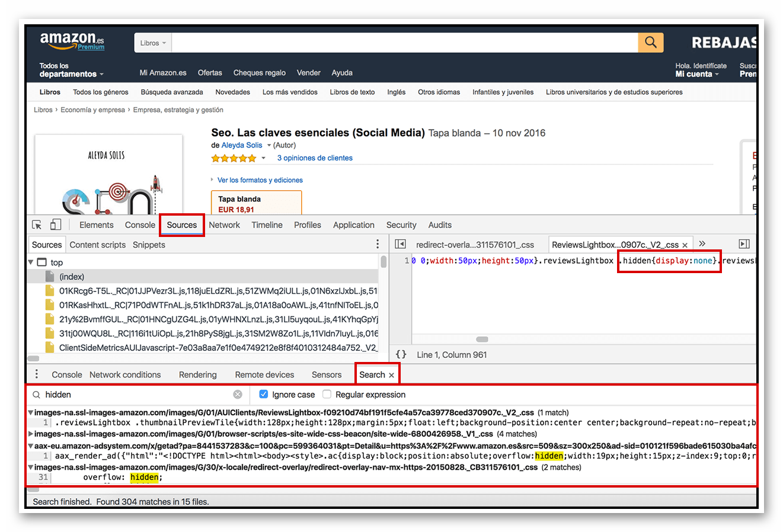Open the Aleyda Solis author dropdown arrow
Screen dimensions: 783x532
[x=269, y=145]
